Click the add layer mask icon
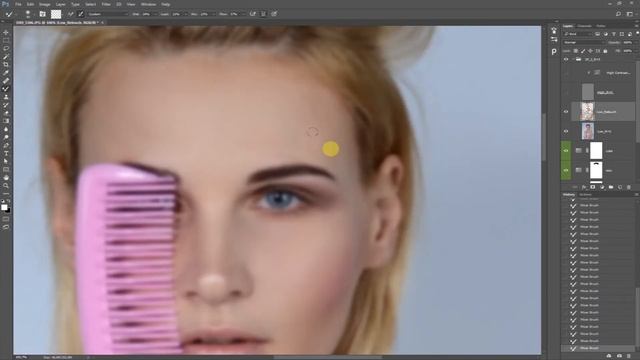 tap(593, 187)
